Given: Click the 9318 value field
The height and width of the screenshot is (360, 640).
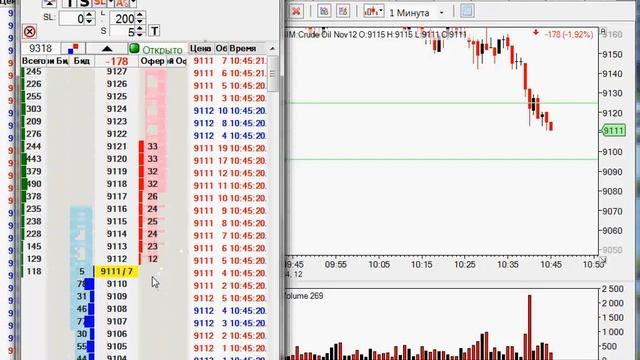Looking at the screenshot, I should tap(40, 49).
